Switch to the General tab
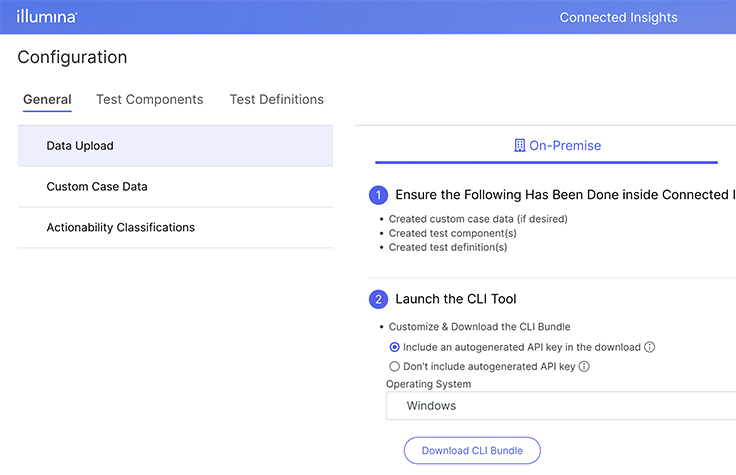 47,100
